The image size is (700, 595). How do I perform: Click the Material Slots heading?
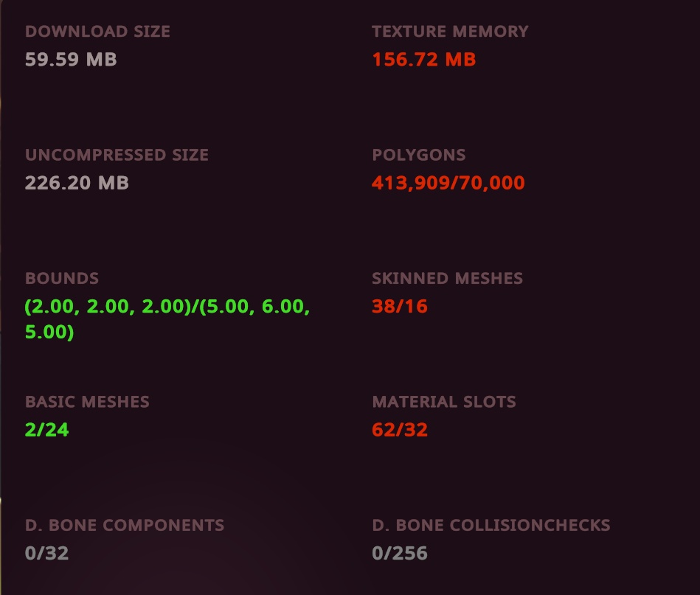(444, 402)
